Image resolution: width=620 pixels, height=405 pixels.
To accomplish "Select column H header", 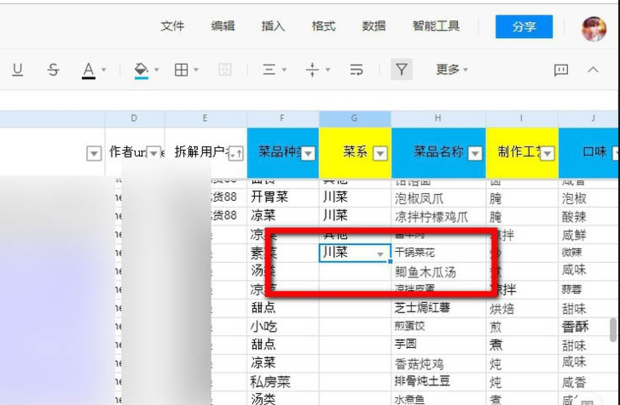I will (x=439, y=119).
